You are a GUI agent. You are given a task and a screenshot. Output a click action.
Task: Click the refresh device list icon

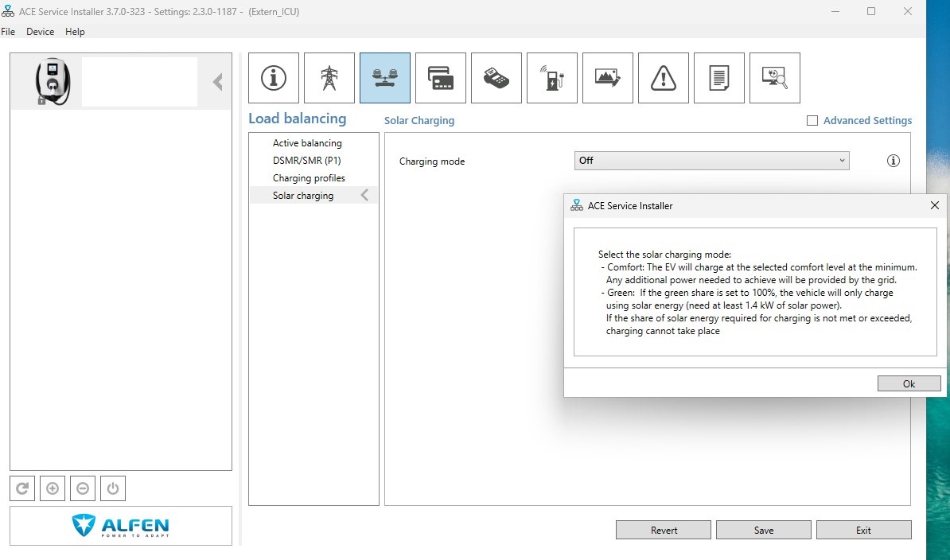22,488
